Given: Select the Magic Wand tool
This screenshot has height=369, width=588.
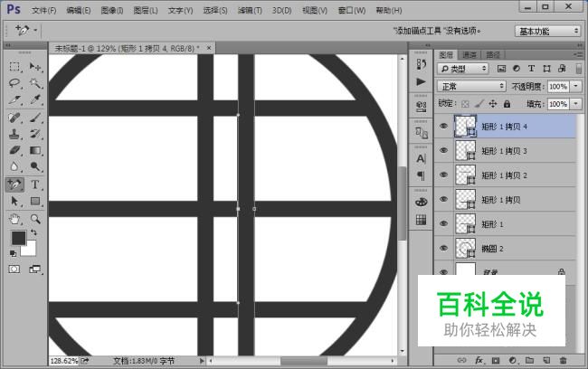Looking at the screenshot, I should point(35,83).
